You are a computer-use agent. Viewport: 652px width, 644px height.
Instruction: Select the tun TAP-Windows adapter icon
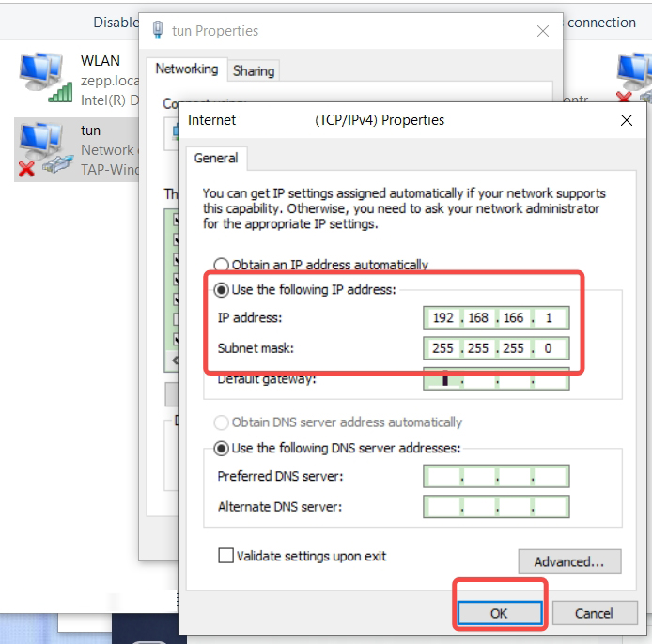pos(46,149)
